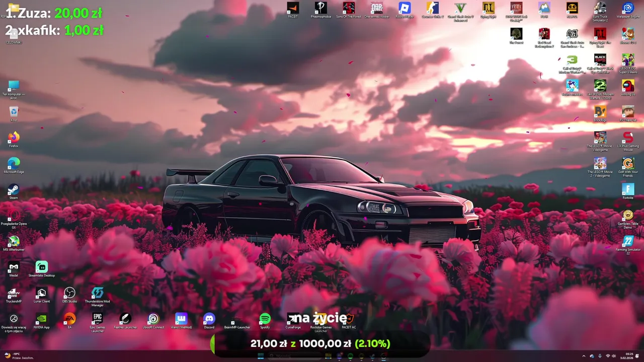Open Roblox Player shortcut
The height and width of the screenshot is (362, 644).
pyautogui.click(x=405, y=10)
